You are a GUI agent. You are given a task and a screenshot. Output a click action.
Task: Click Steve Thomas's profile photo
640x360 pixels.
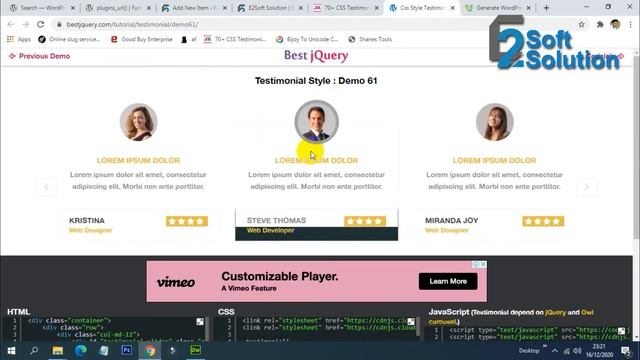click(x=316, y=122)
